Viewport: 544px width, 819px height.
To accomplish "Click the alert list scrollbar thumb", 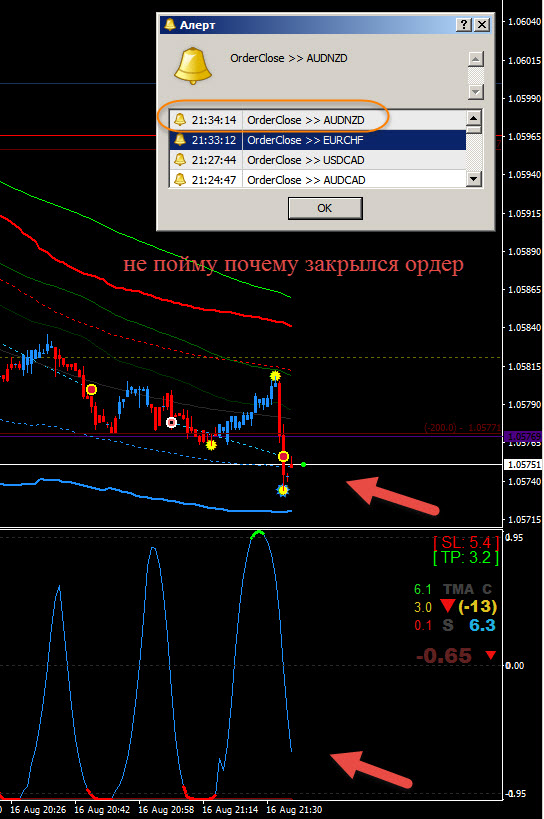I will click(x=474, y=129).
